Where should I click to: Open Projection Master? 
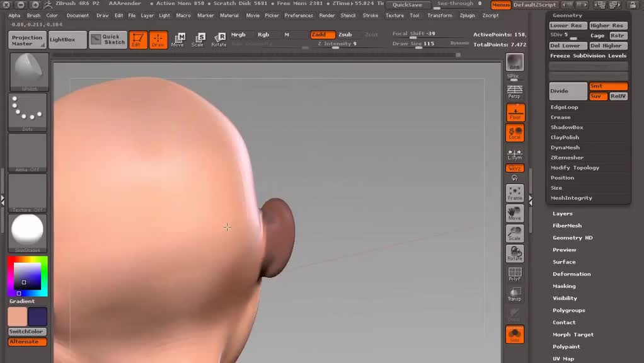click(x=27, y=40)
